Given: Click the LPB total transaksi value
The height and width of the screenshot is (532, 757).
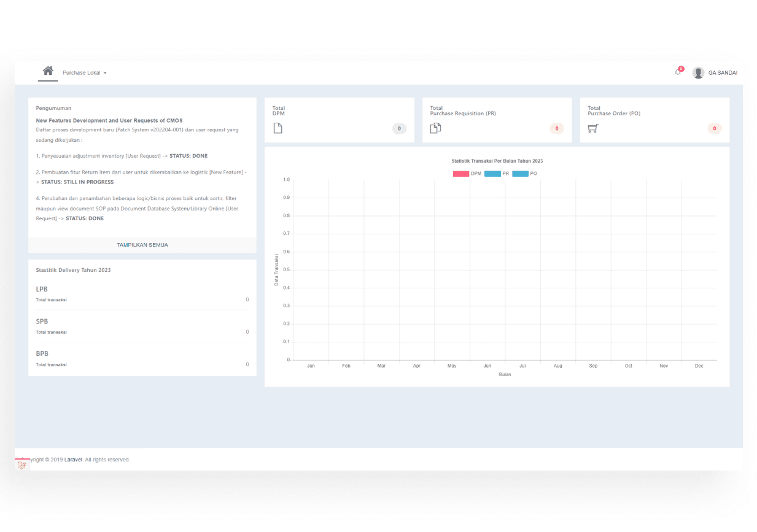Looking at the screenshot, I should click(247, 299).
